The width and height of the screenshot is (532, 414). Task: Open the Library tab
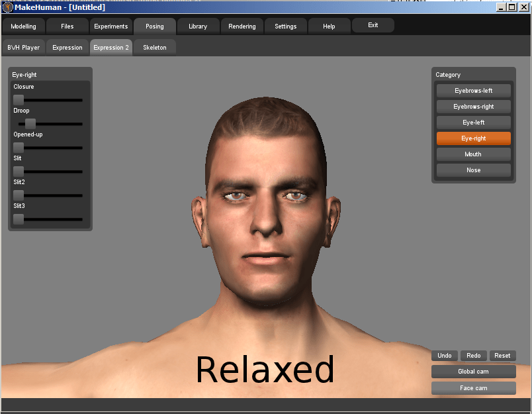pos(198,26)
